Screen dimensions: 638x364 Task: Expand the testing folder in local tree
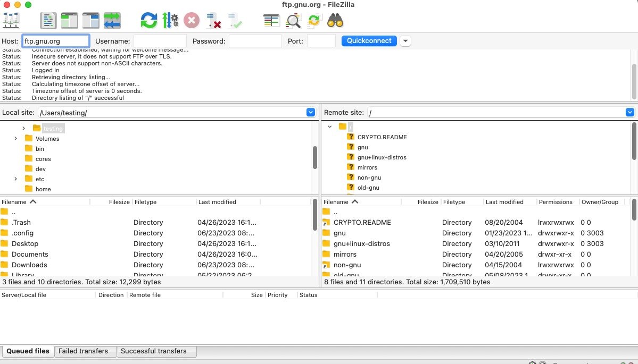(x=23, y=129)
